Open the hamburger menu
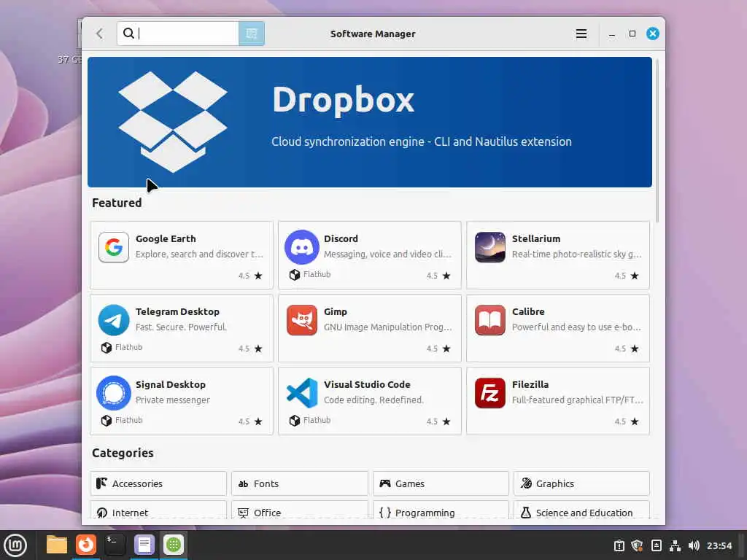Viewport: 747px width, 560px height. [x=581, y=34]
